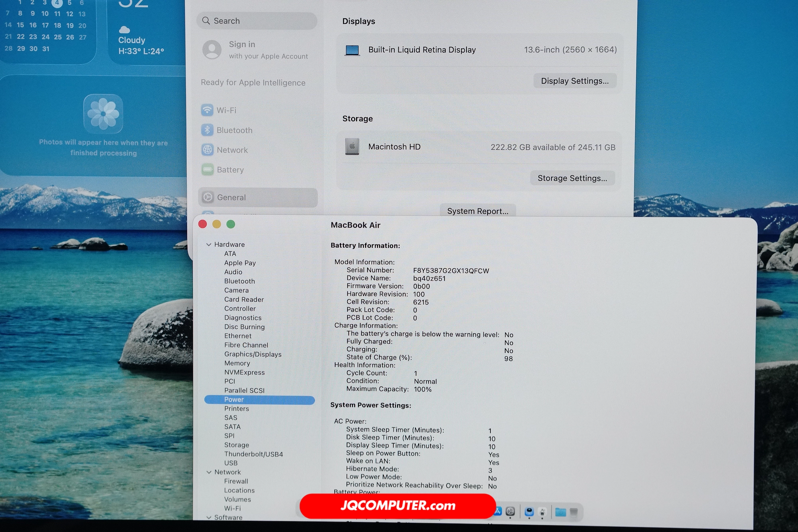Open Storage Settings
Screen dimensions: 798x532
coord(573,178)
